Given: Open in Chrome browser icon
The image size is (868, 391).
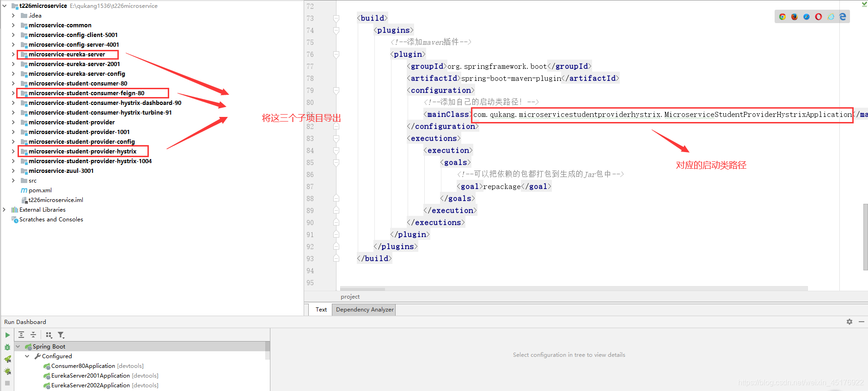Looking at the screenshot, I should point(782,17).
